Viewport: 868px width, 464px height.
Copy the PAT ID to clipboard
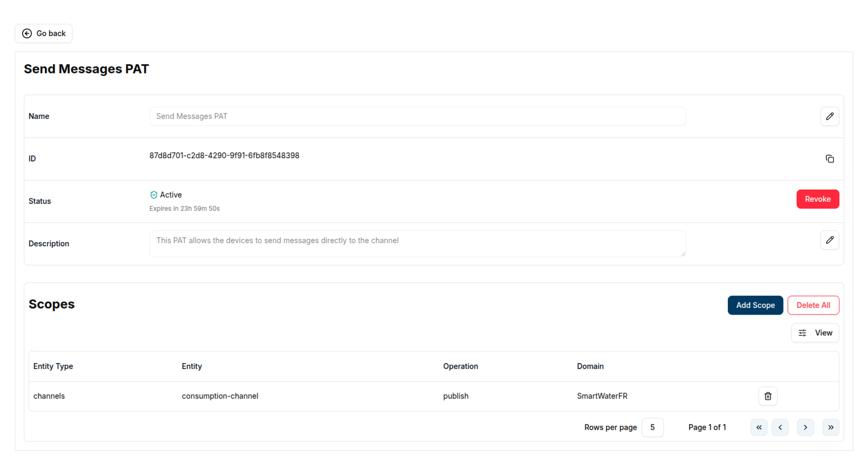829,159
